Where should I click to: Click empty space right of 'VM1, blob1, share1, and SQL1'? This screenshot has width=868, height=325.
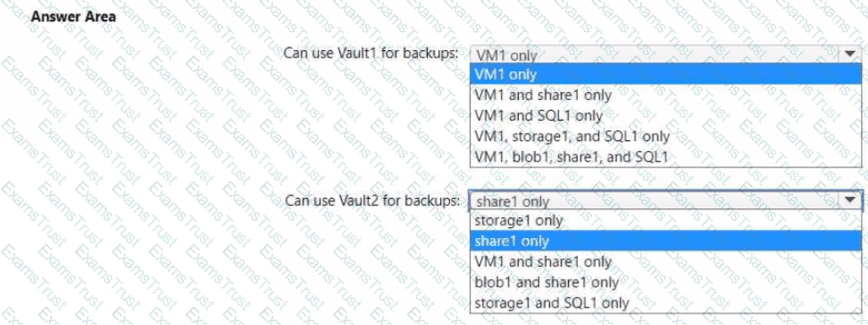764,157
